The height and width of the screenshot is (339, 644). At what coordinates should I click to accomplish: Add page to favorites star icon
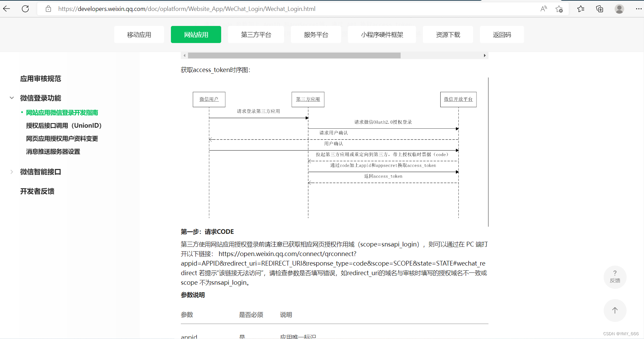pyautogui.click(x=559, y=9)
